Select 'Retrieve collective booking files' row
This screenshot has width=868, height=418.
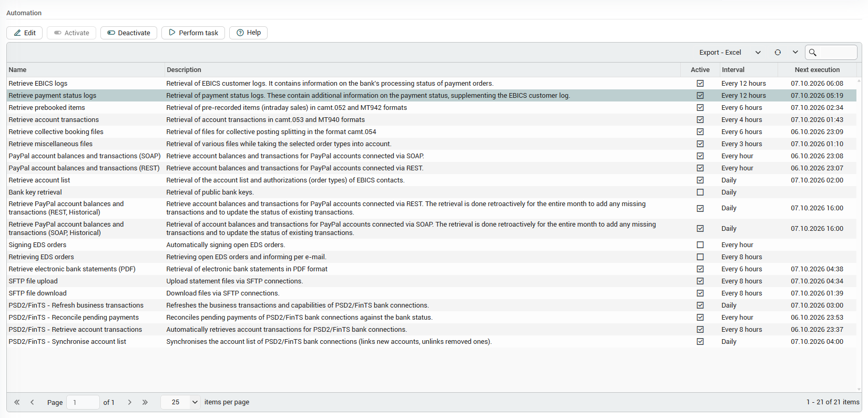432,131
